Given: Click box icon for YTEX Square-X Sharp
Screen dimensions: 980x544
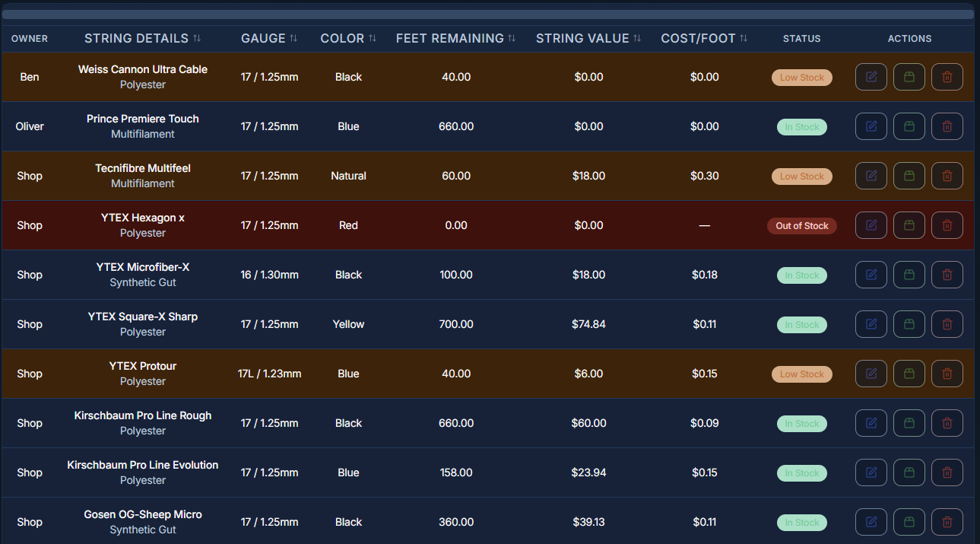Looking at the screenshot, I should click(909, 324).
